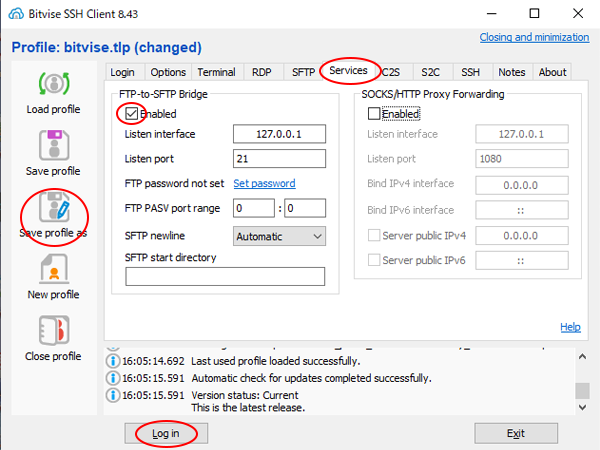The image size is (600, 450).
Task: Click 'This is the latest release.' text
Action: [x=248, y=408]
